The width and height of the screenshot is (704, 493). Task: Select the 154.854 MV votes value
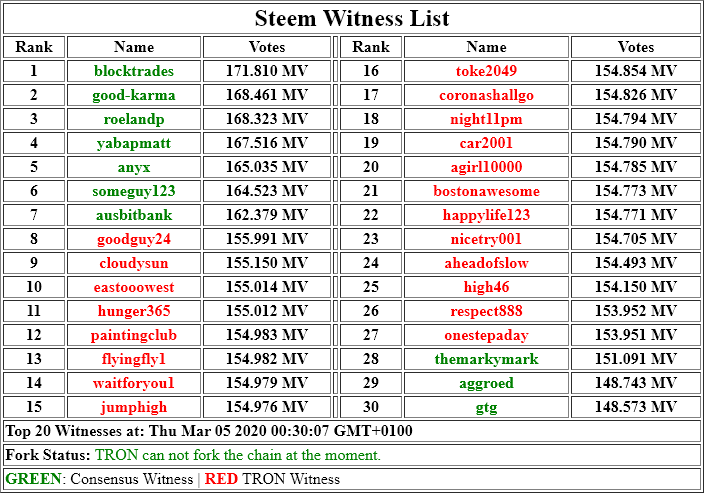[x=636, y=71]
